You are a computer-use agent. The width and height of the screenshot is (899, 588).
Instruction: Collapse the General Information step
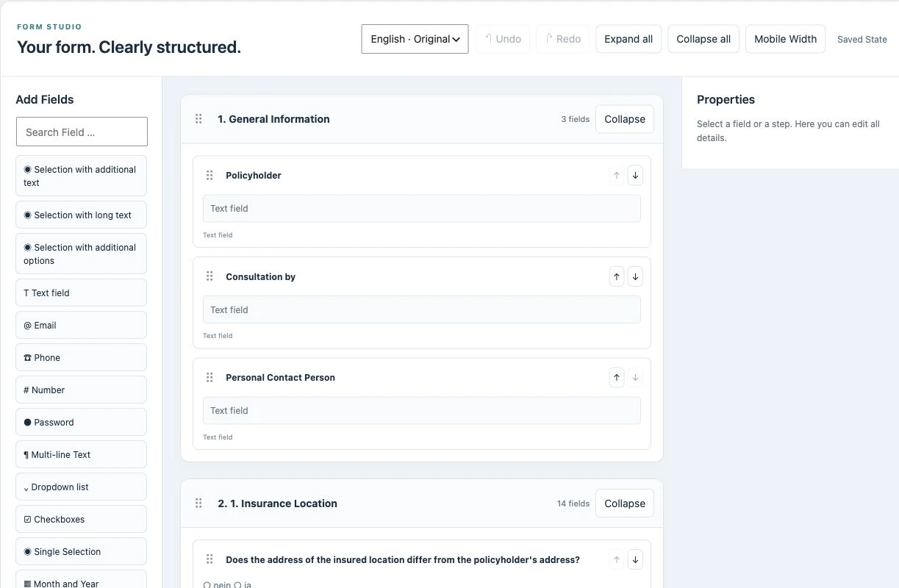(624, 119)
